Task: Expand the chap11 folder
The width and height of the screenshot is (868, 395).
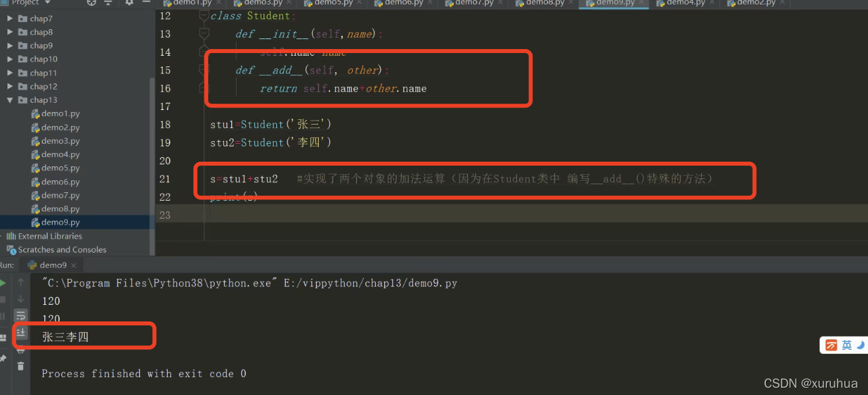Action: coord(10,73)
